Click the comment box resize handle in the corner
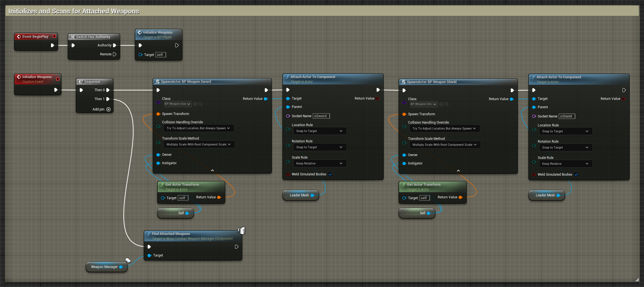The height and width of the screenshot is (287, 644). [x=637, y=279]
